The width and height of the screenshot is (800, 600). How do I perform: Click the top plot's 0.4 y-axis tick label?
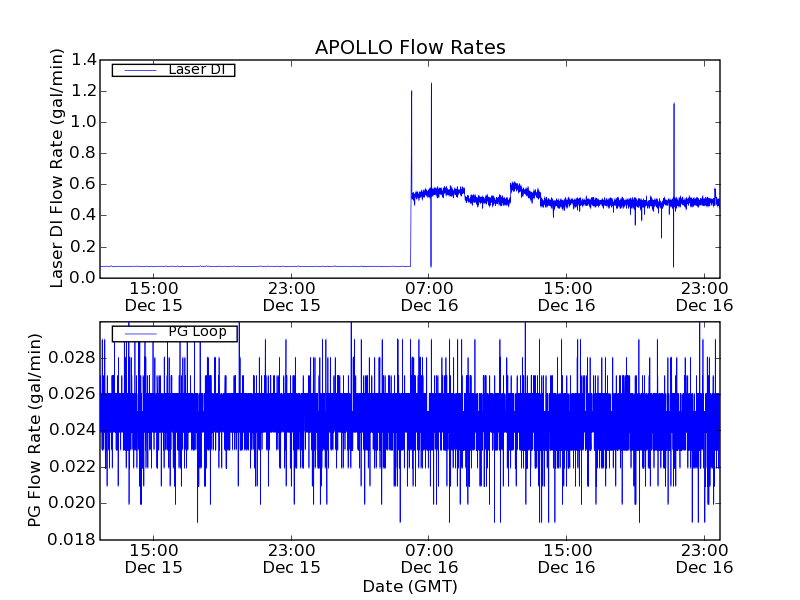(x=84, y=216)
